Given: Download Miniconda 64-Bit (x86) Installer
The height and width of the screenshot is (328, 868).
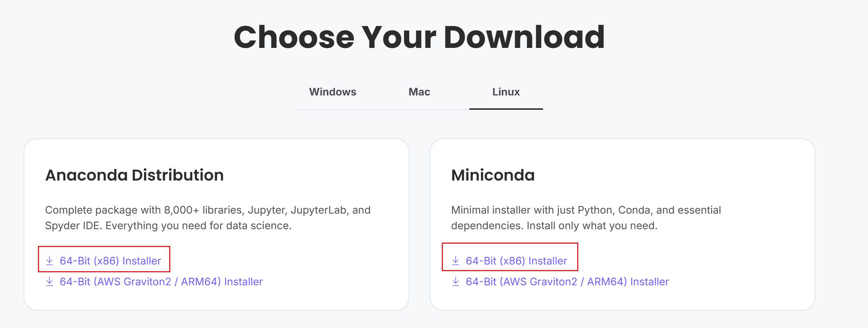Looking at the screenshot, I should click(x=516, y=261).
